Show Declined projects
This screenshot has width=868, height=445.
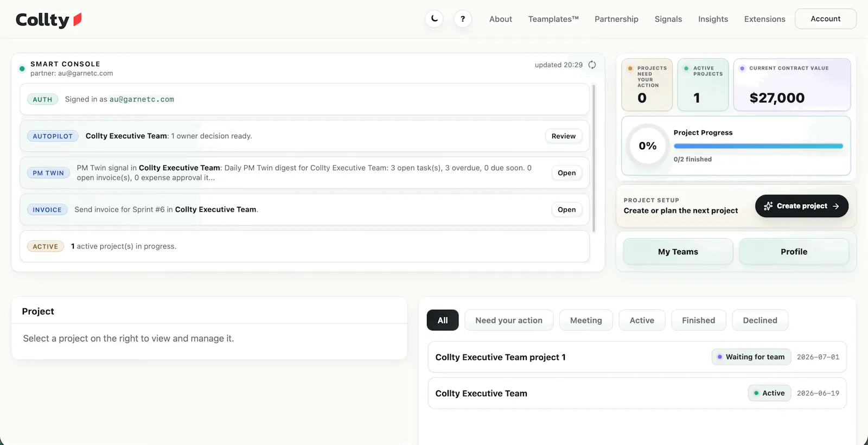(760, 320)
